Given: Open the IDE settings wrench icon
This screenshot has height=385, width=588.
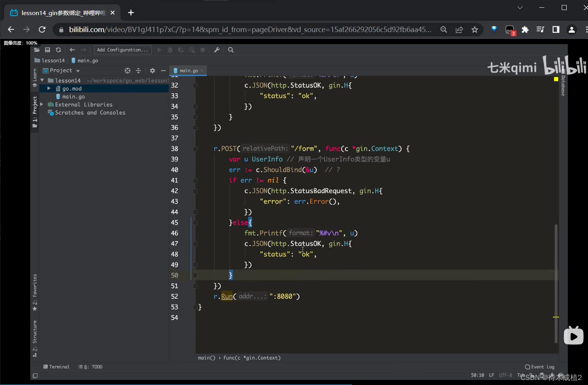Looking at the screenshot, I should tap(217, 50).
